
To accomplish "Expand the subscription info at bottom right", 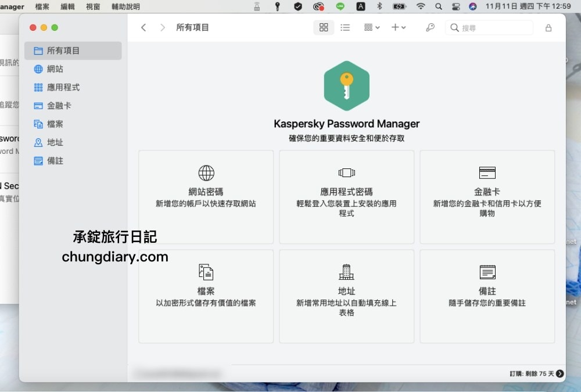I will (x=559, y=374).
